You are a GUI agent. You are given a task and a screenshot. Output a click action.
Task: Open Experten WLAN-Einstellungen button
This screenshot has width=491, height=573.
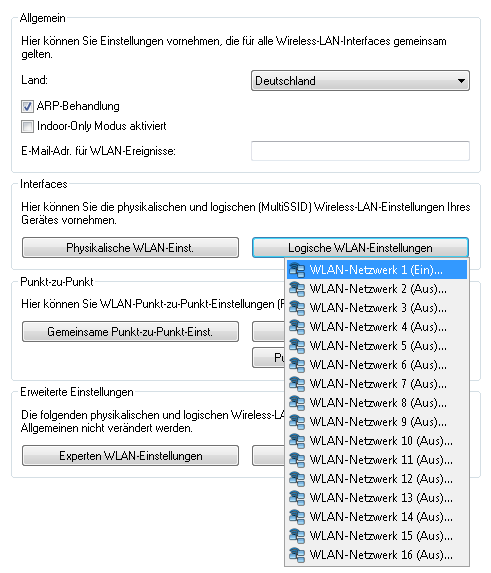(130, 456)
